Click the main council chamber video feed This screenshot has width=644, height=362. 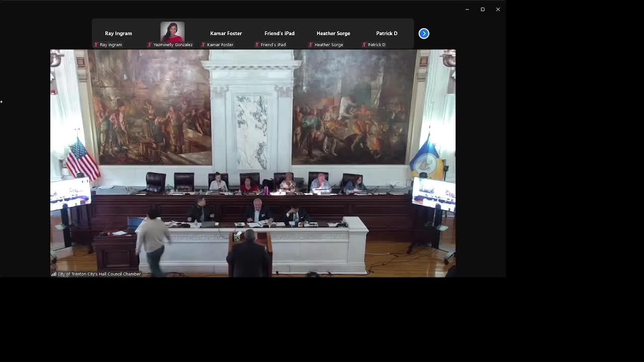click(253, 151)
